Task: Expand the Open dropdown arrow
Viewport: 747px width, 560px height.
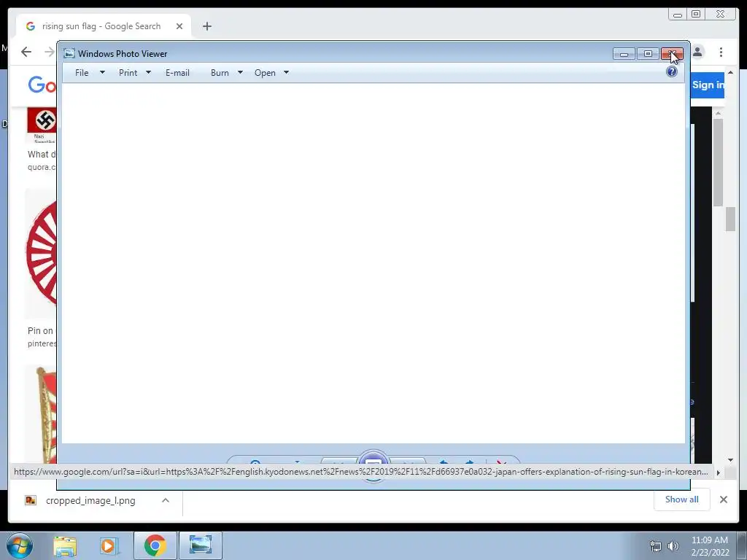Action: pyautogui.click(x=286, y=72)
